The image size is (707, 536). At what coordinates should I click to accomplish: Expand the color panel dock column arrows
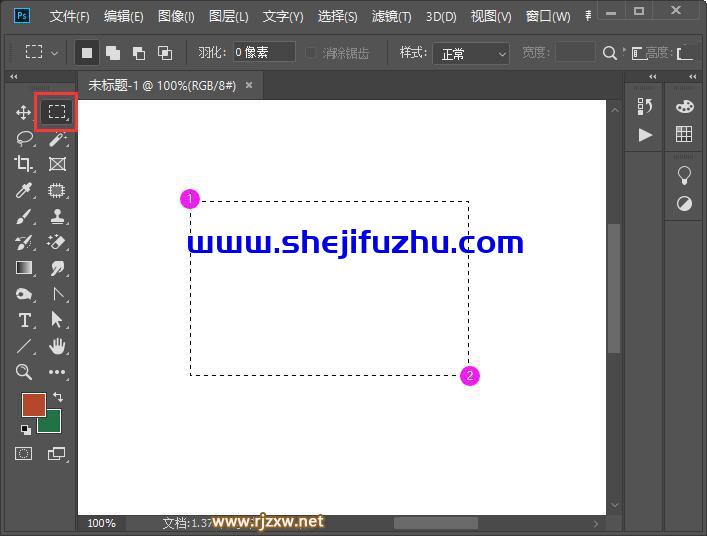tap(693, 77)
